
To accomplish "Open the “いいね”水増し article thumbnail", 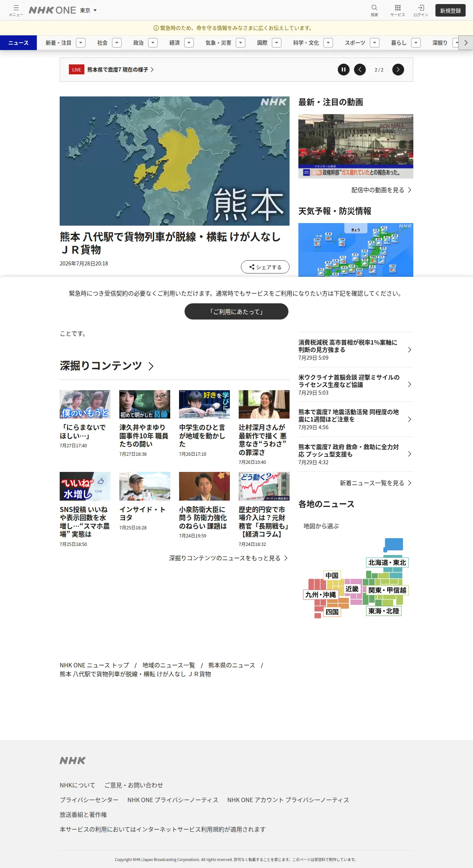I will pyautogui.click(x=85, y=486).
